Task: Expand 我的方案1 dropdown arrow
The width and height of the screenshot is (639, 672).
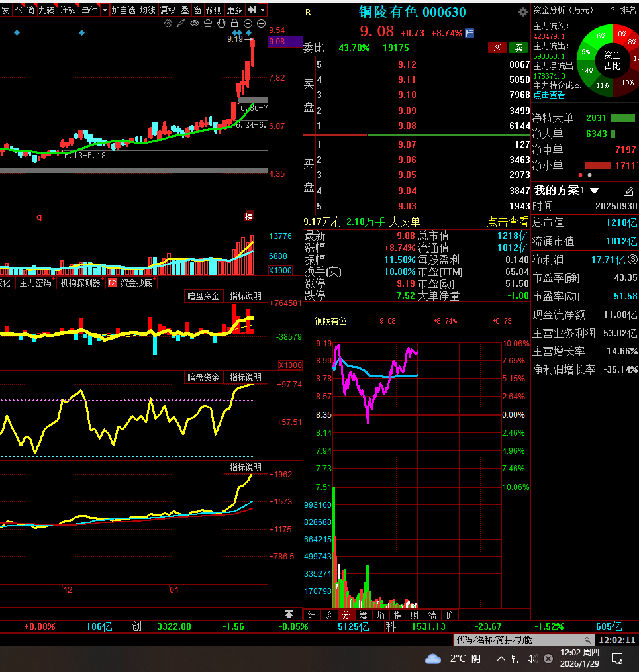Action: point(595,190)
